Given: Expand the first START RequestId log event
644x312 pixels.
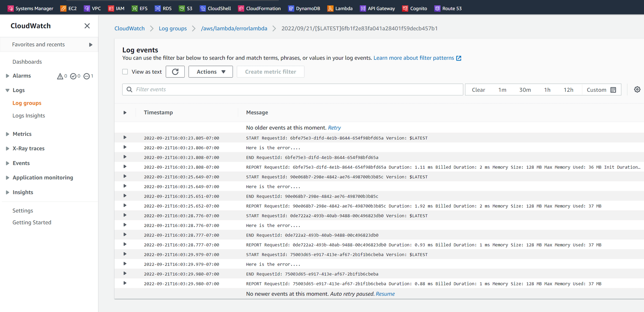Looking at the screenshot, I should (125, 137).
